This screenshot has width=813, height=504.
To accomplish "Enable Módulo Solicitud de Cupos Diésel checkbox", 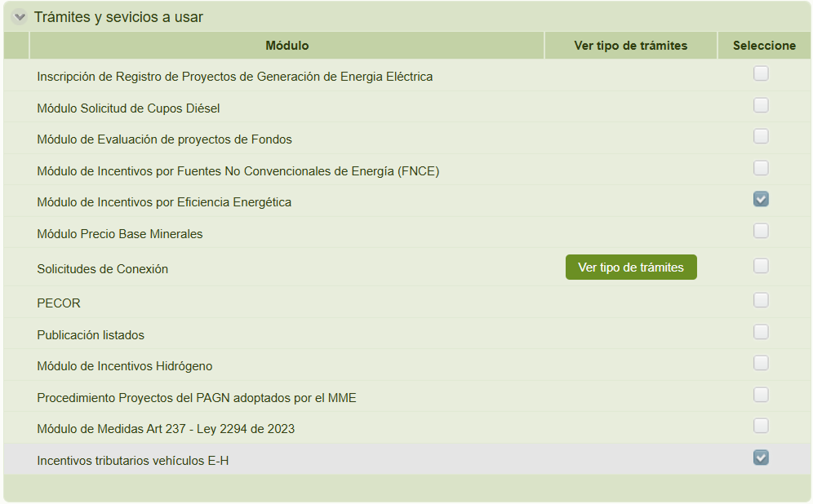I will coord(761,105).
